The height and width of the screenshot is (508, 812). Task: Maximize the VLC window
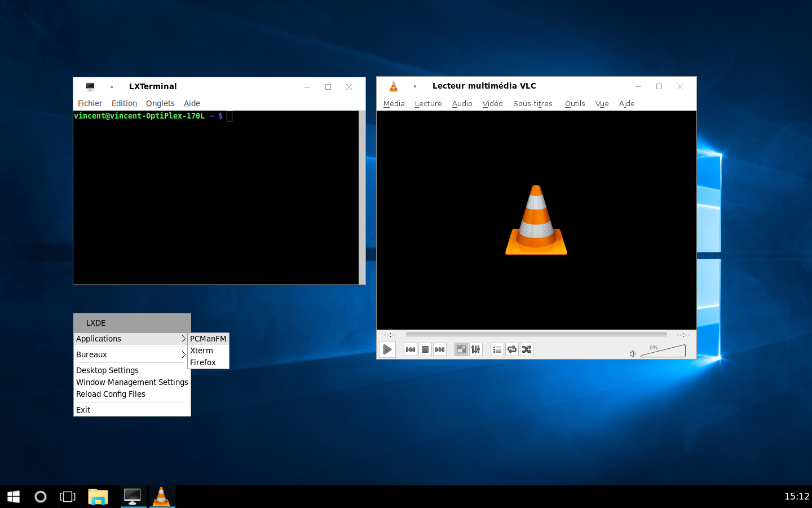click(x=659, y=86)
